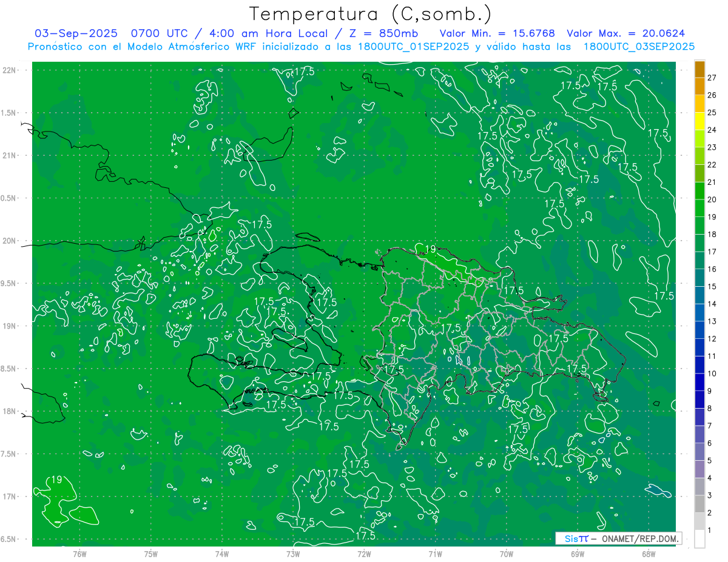Click the white swatch at the scale bottom
The width and height of the screenshot is (728, 562).
[x=699, y=539]
